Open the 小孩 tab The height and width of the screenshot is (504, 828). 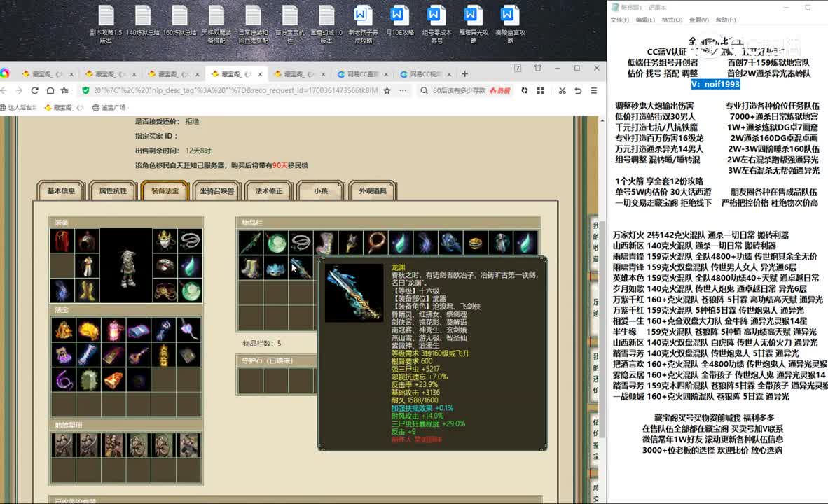click(321, 190)
